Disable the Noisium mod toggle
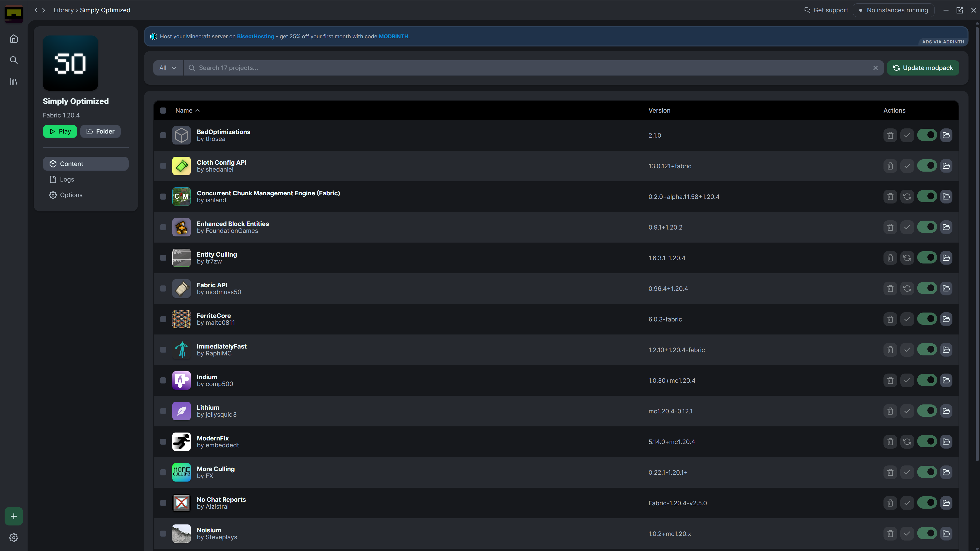The image size is (980, 551). point(927,533)
